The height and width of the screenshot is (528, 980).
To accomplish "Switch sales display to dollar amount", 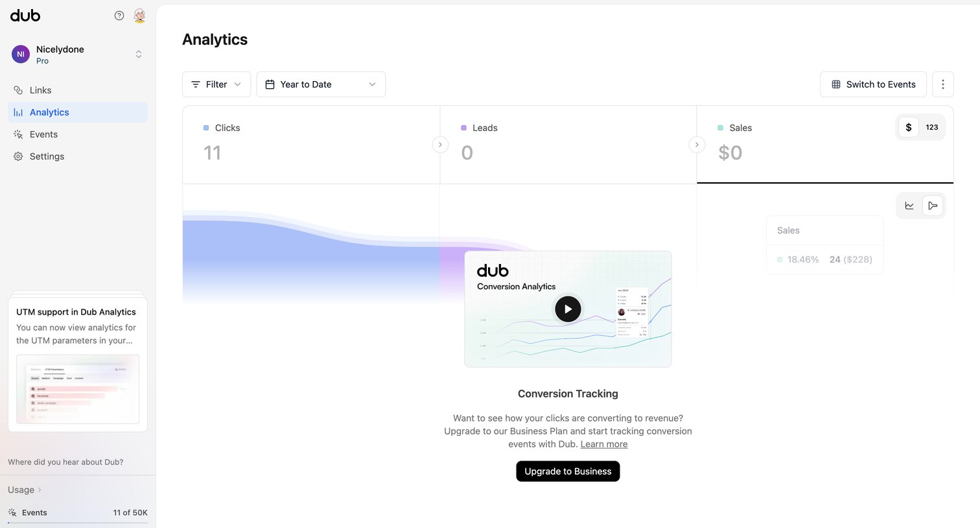I will [x=909, y=127].
